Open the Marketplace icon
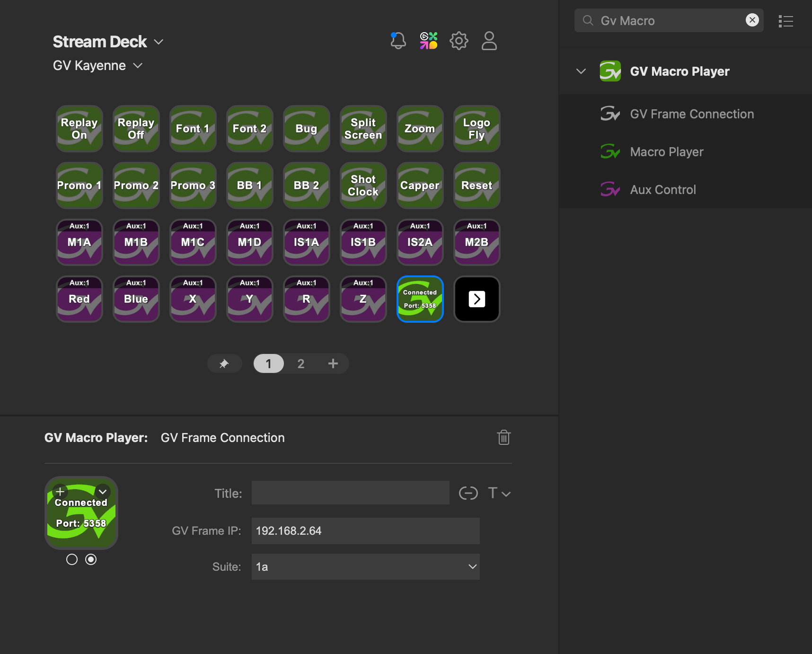This screenshot has width=812, height=654. point(429,41)
